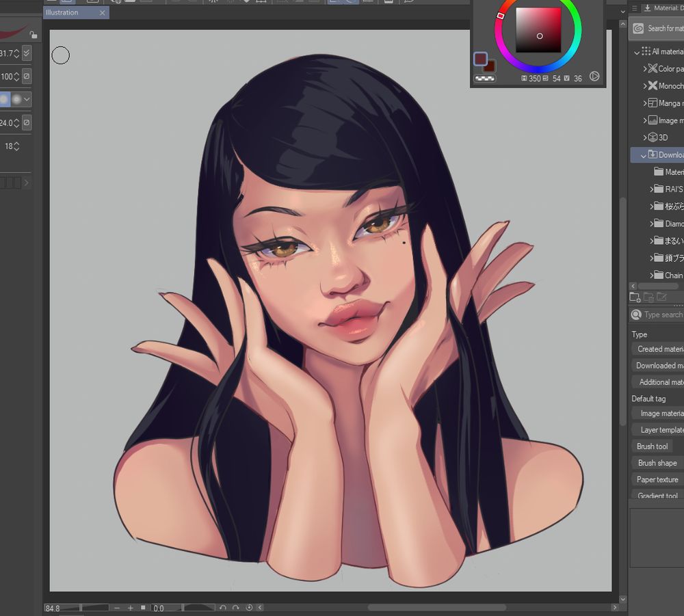
Task: Pick a shade in the color square
Action: (538, 29)
